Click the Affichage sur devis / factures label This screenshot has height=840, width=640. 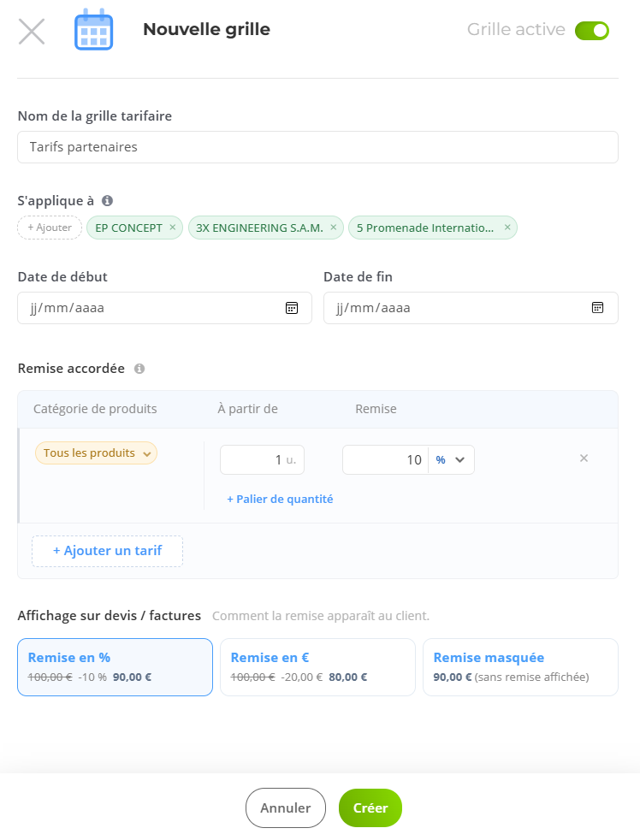(110, 616)
